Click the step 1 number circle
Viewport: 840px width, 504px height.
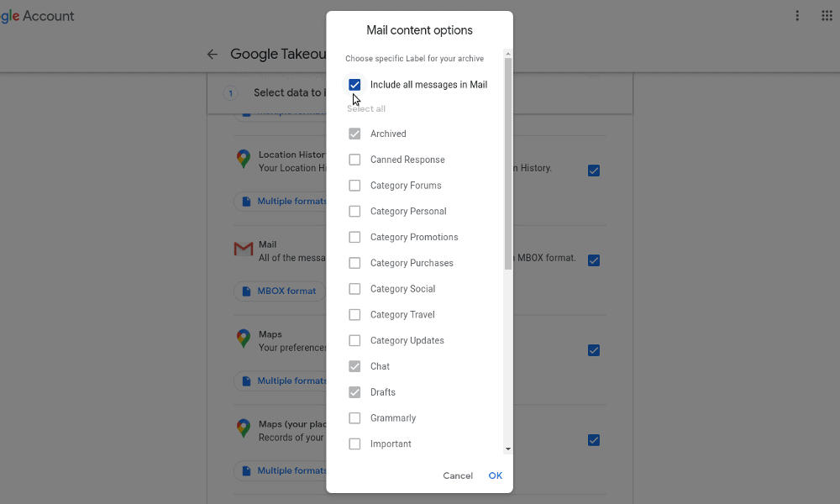coord(231,93)
